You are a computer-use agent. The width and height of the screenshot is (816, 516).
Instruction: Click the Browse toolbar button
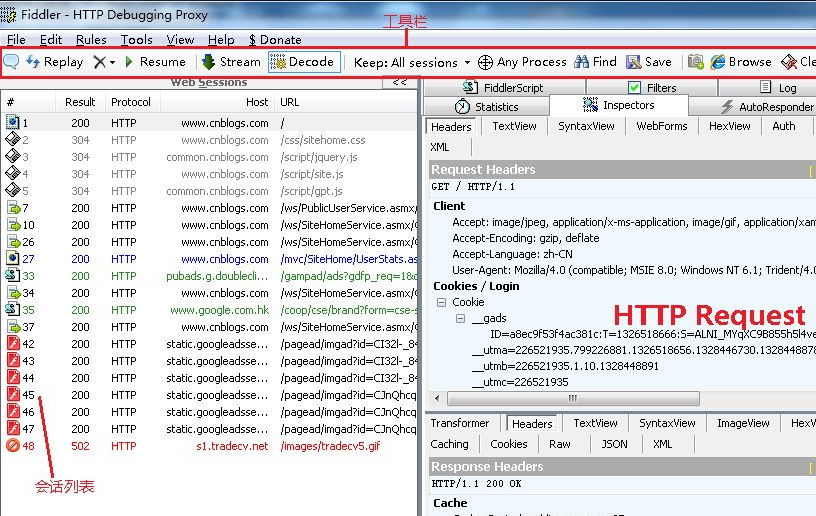[x=741, y=62]
